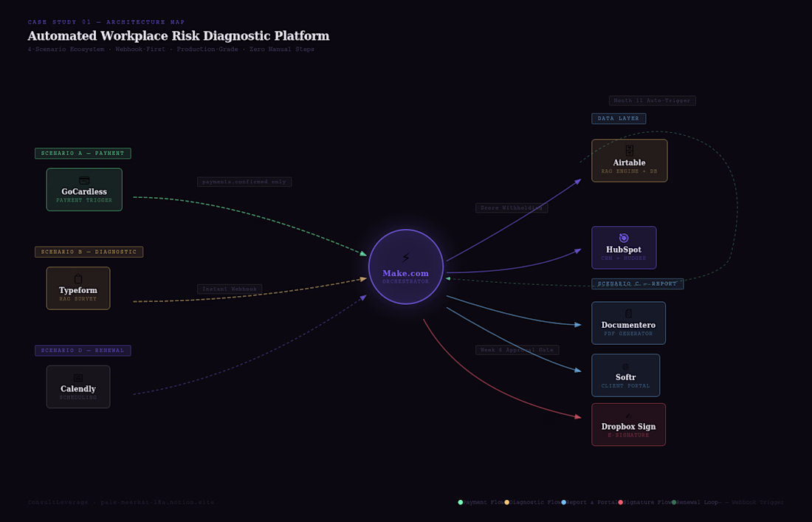The width and height of the screenshot is (812, 522).
Task: Click the RAG ENGINE + DB subtitle
Action: (x=629, y=171)
